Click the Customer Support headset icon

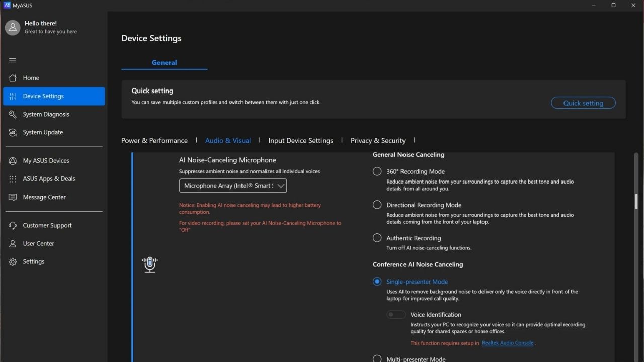pos(13,225)
